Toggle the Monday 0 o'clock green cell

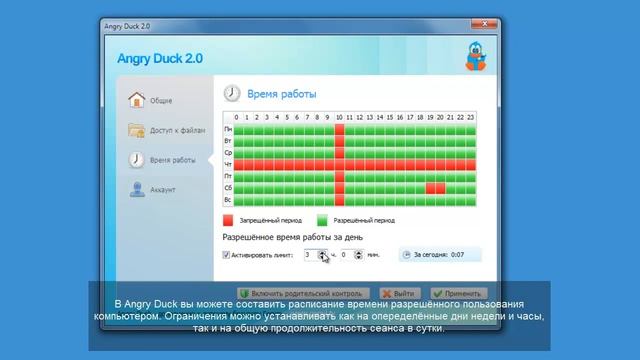point(238,129)
